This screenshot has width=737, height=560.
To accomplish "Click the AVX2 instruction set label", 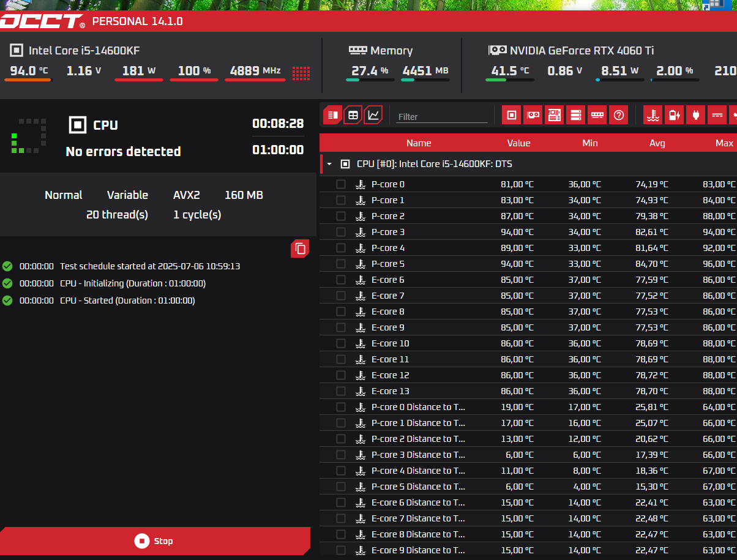I will click(186, 195).
